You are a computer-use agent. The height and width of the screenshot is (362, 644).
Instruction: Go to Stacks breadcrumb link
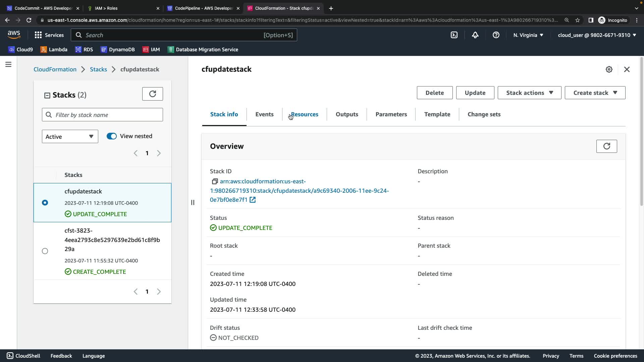click(98, 69)
